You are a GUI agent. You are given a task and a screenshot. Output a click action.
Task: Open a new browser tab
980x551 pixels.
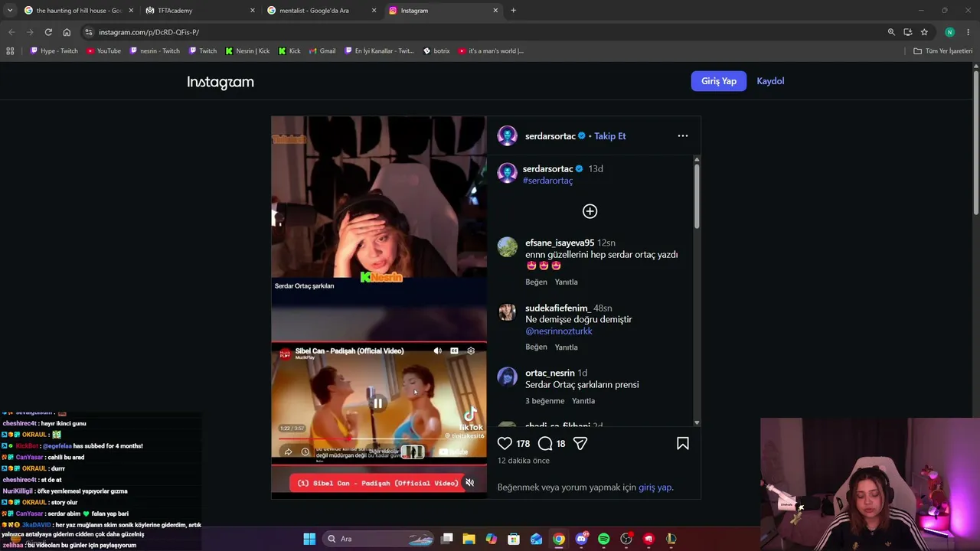click(513, 11)
